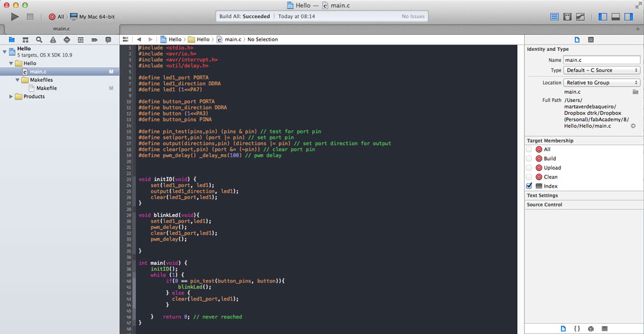
Task: Open the Find navigator
Action: coord(39,40)
